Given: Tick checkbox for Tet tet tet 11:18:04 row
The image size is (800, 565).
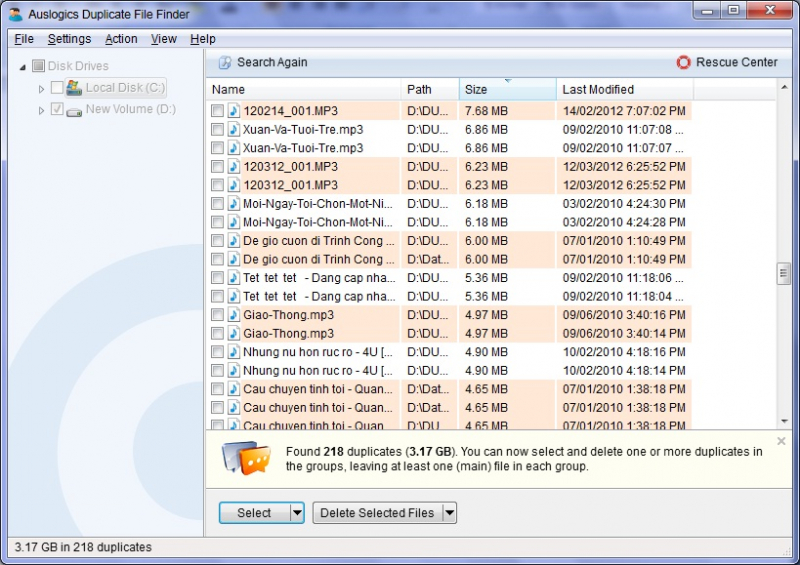Looking at the screenshot, I should pos(217,296).
